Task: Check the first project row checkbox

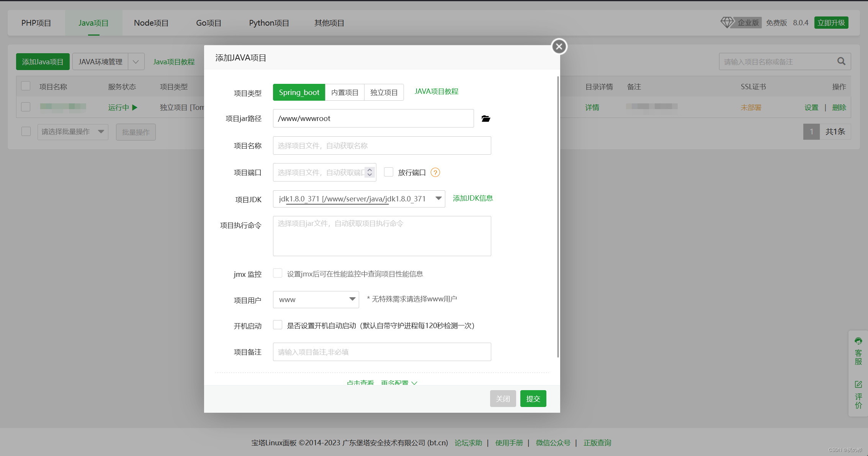Action: coord(26,106)
